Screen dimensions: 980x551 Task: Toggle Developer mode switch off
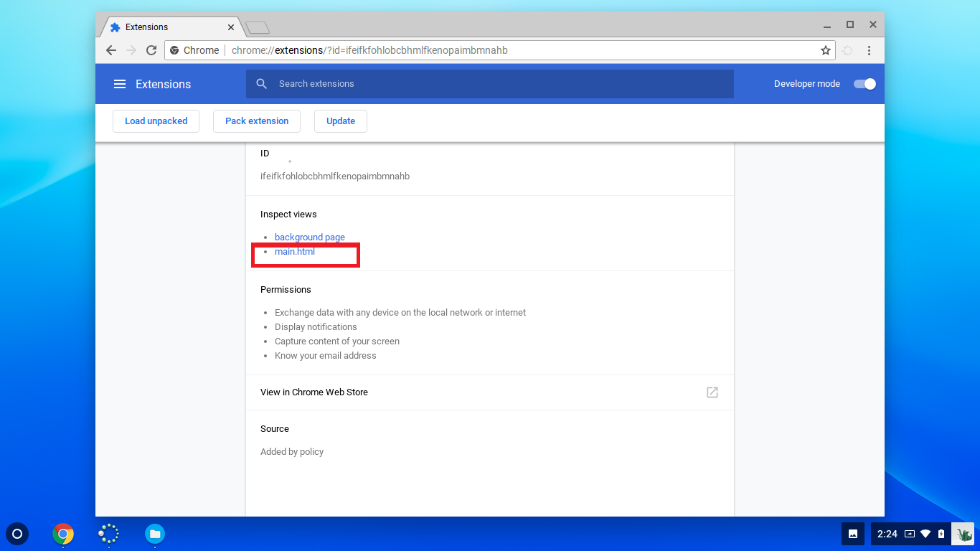[864, 84]
